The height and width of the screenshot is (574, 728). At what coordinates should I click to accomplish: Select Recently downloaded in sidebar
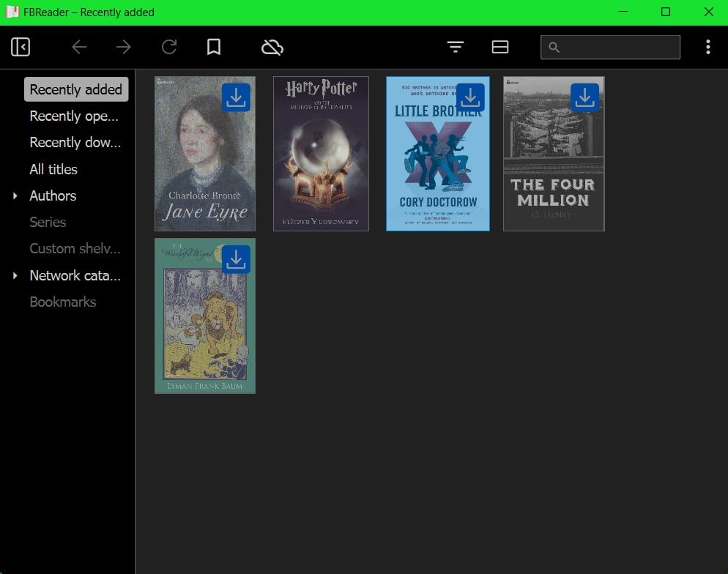click(75, 143)
